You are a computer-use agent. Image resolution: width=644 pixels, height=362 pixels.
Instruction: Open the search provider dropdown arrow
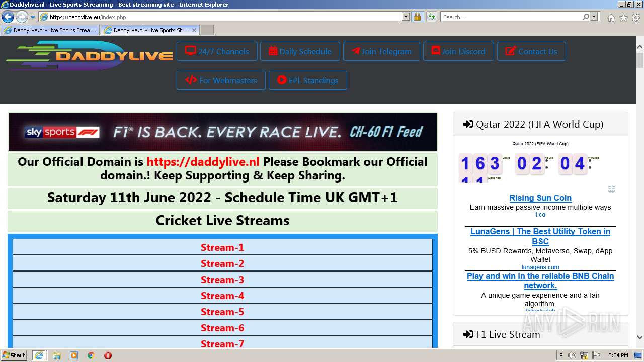click(594, 17)
